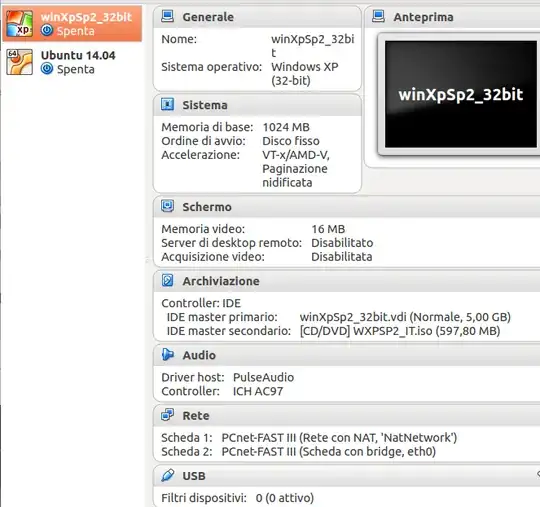The width and height of the screenshot is (540, 507).
Task: Click the 16 MB video memory value
Action: coord(328,229)
